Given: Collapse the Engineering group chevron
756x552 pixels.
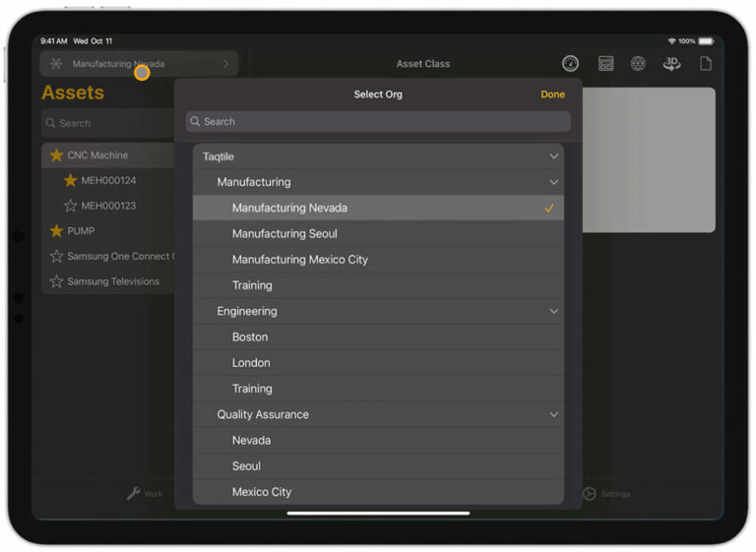Looking at the screenshot, I should [x=553, y=311].
